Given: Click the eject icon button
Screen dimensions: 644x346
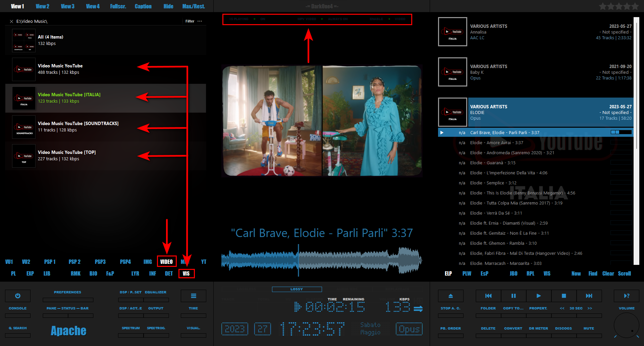Looking at the screenshot, I should pos(450,296).
